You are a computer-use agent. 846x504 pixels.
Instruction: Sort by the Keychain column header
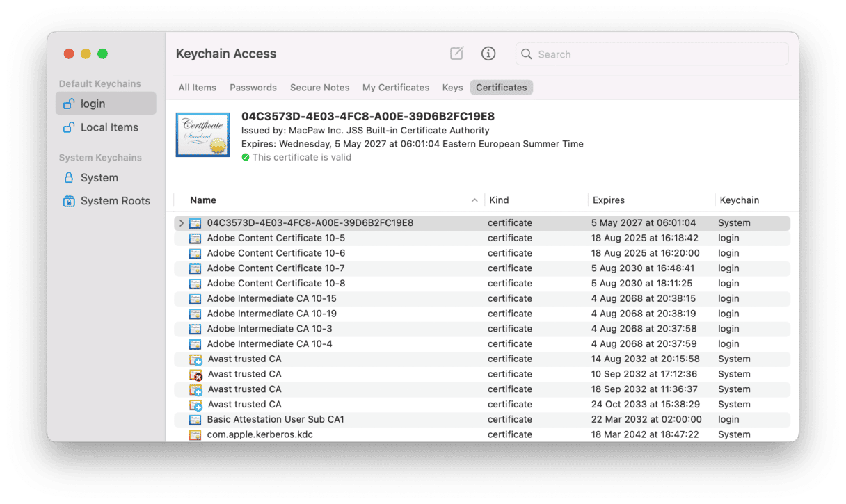[739, 200]
